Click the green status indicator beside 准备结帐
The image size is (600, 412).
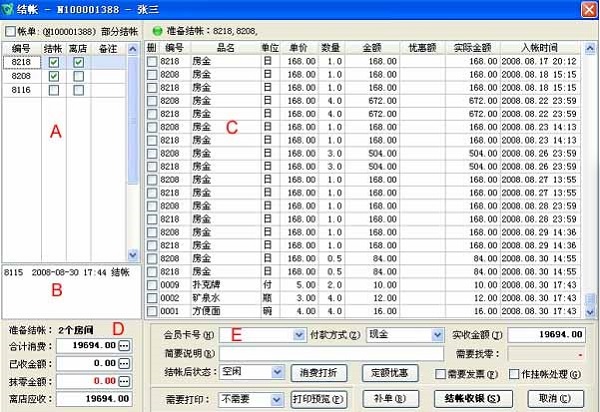pyautogui.click(x=157, y=31)
